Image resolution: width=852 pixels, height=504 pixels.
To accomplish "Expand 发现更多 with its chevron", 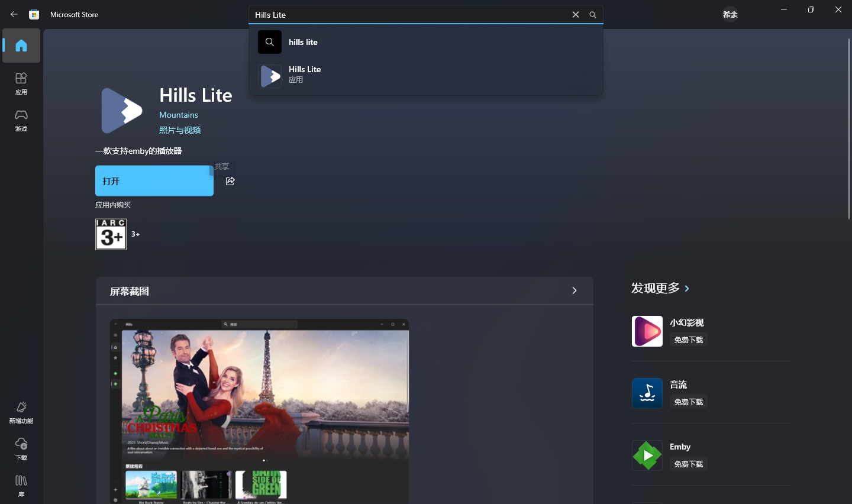I will tap(687, 289).
